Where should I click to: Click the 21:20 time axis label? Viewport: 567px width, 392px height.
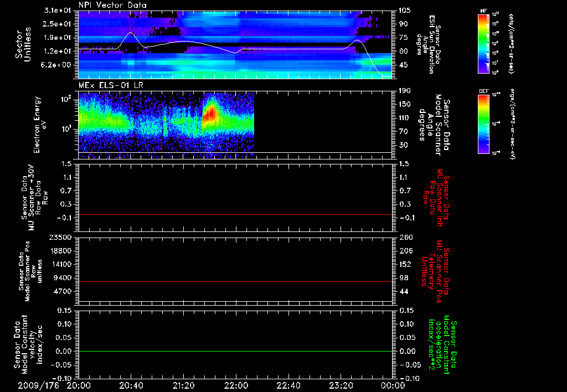(x=183, y=385)
